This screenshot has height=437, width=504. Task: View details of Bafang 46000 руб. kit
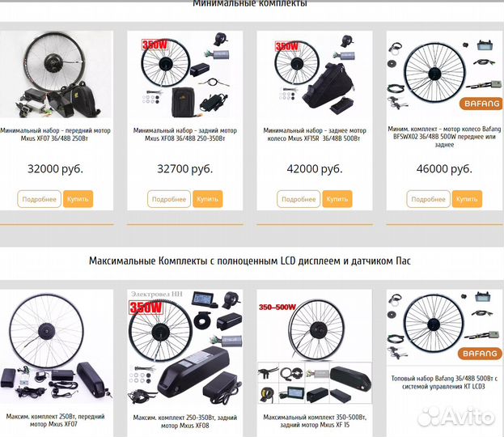click(x=428, y=199)
